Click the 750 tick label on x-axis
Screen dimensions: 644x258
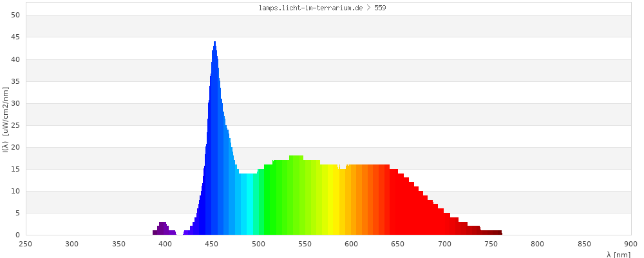coord(491,244)
